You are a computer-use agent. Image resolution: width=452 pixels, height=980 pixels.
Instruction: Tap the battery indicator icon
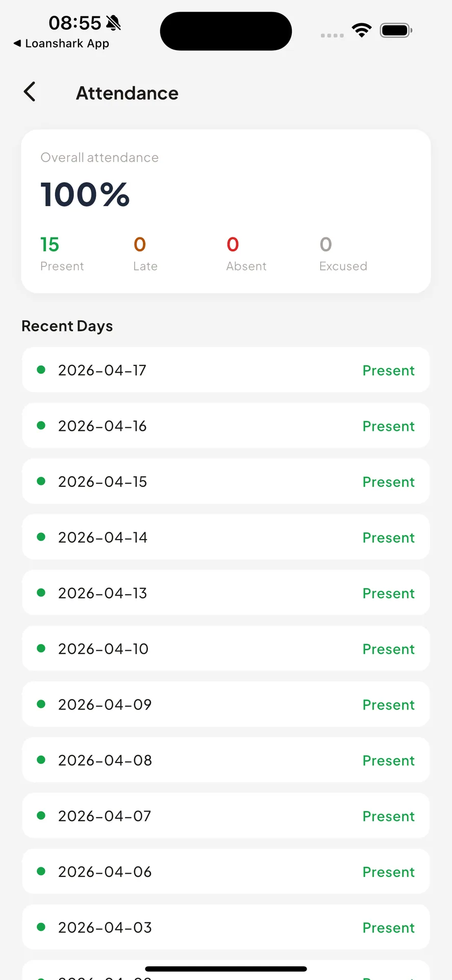(x=396, y=30)
